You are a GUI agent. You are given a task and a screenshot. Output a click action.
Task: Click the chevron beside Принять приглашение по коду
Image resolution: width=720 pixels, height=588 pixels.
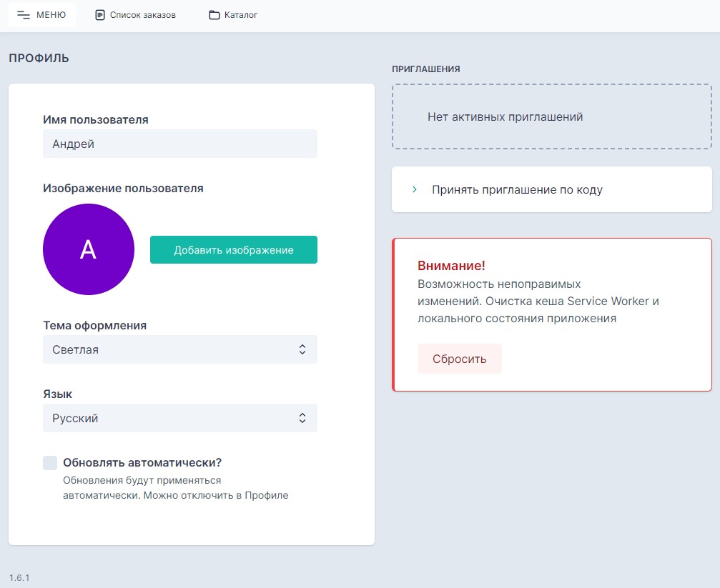pyautogui.click(x=413, y=189)
